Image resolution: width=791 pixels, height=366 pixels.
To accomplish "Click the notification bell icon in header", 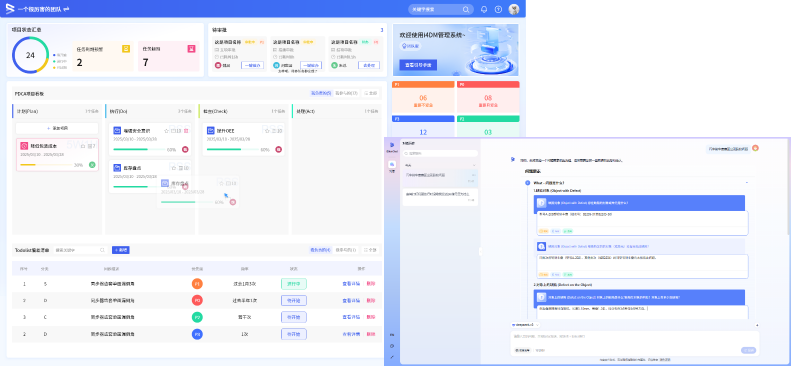I will (484, 10).
